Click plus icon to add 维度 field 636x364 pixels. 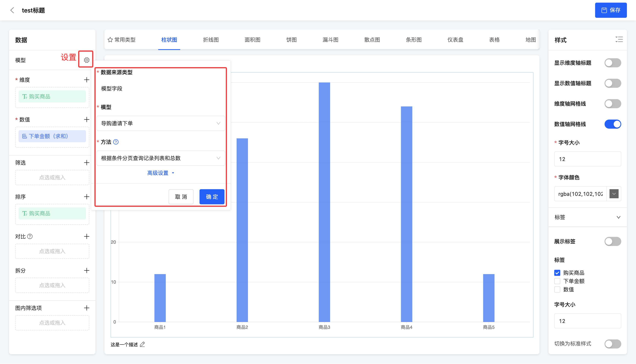pos(87,80)
